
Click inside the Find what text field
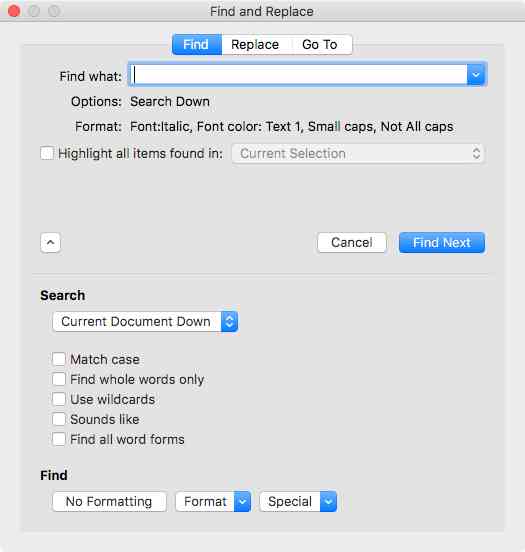(299, 75)
